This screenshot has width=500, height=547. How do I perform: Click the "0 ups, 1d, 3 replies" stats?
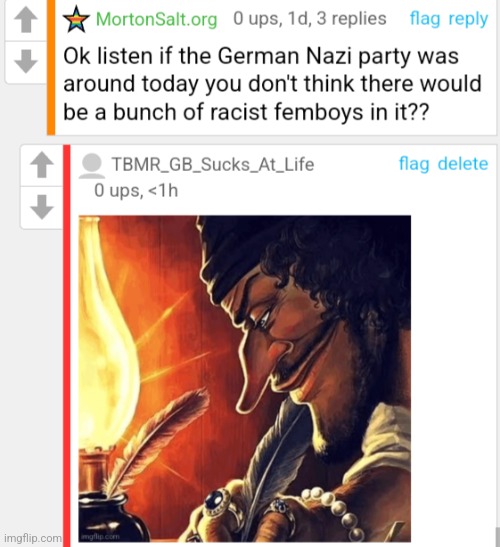[x=309, y=18]
